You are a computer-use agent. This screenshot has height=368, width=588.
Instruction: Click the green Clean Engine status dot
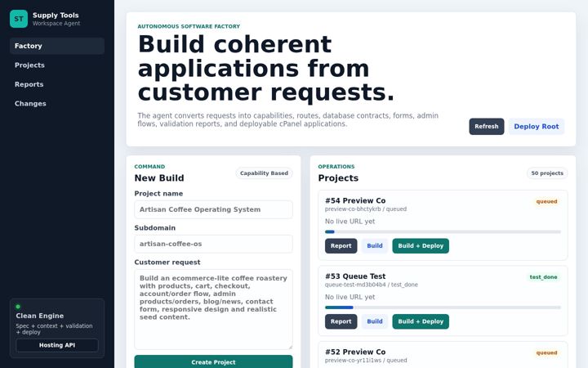(x=18, y=307)
